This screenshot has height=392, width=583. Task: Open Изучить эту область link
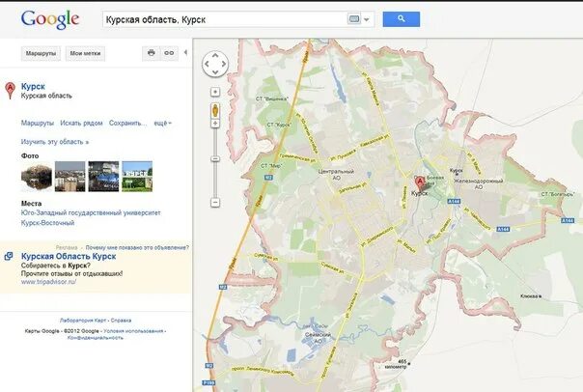click(x=55, y=142)
